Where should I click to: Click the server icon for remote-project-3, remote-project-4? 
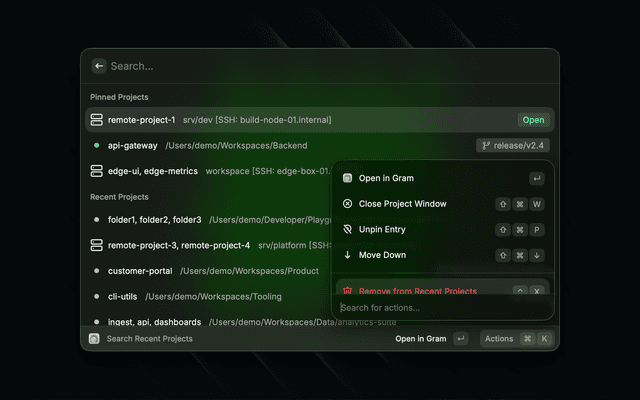[96, 245]
